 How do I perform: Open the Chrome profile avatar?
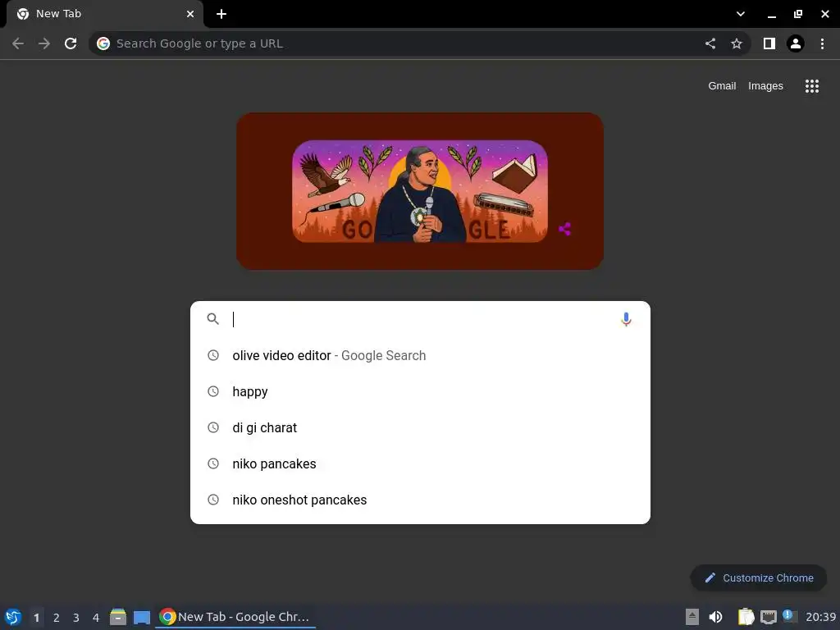796,43
